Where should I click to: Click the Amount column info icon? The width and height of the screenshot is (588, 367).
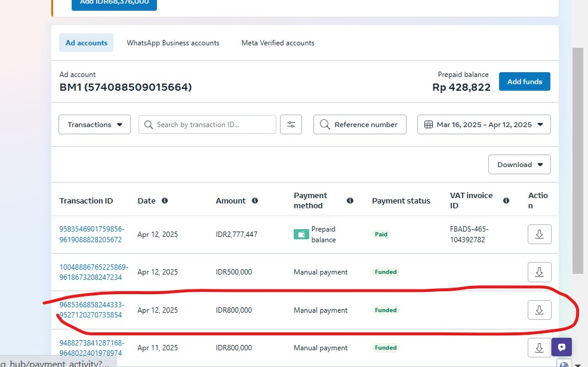(x=255, y=201)
